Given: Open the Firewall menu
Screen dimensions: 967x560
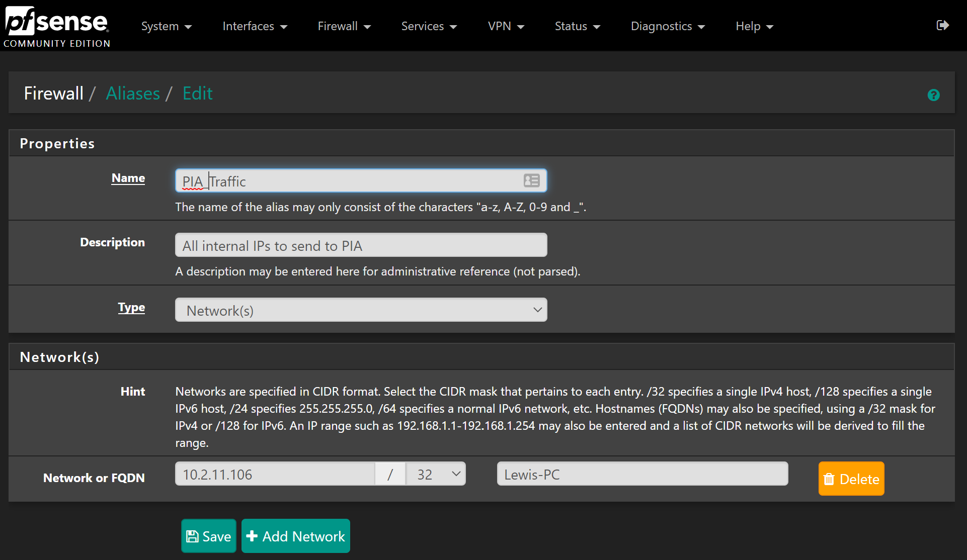Looking at the screenshot, I should (x=344, y=26).
